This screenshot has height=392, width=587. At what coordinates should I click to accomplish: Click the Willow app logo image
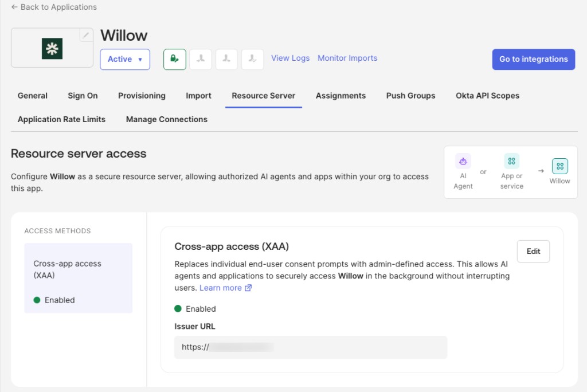52,49
